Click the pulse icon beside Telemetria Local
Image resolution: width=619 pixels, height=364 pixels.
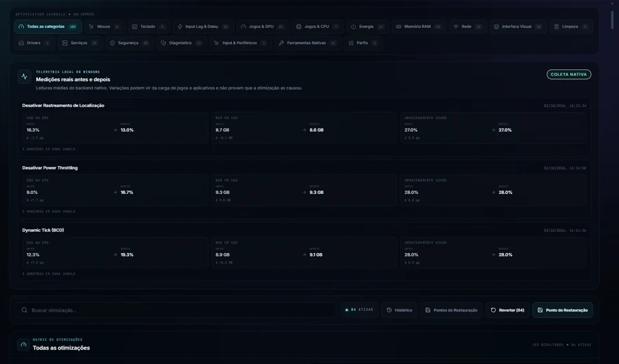pos(24,77)
